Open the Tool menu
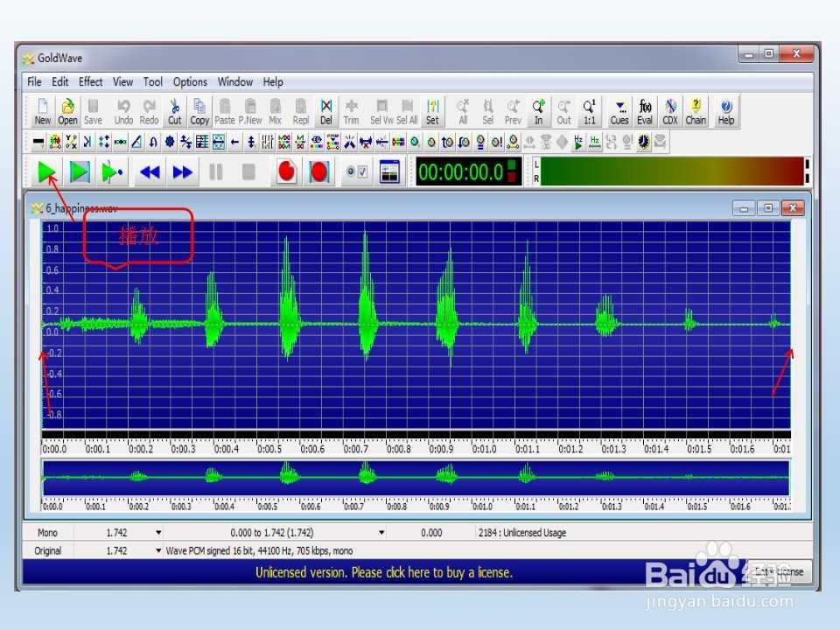This screenshot has width=840, height=630. coord(152,82)
